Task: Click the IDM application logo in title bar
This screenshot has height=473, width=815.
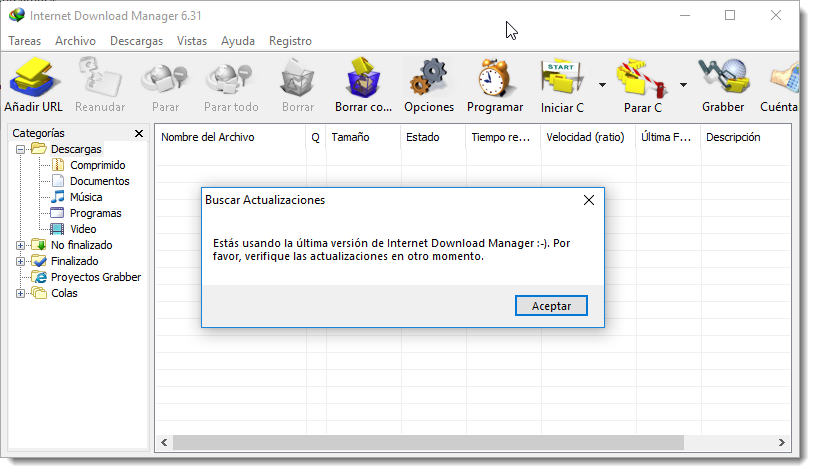Action: 17,15
